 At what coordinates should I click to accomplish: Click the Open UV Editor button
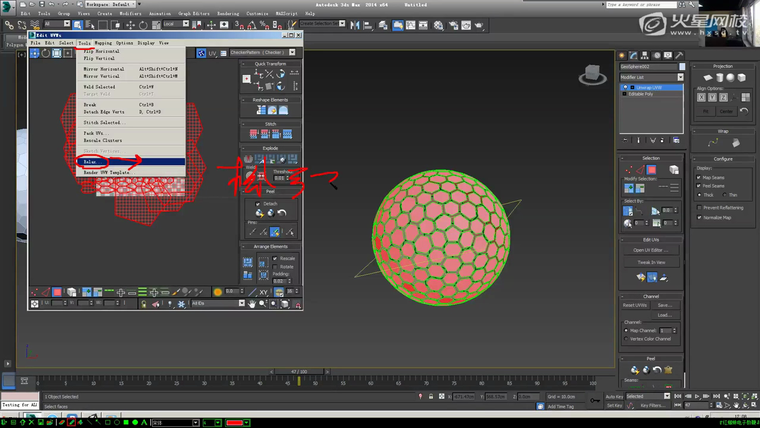tap(650, 250)
